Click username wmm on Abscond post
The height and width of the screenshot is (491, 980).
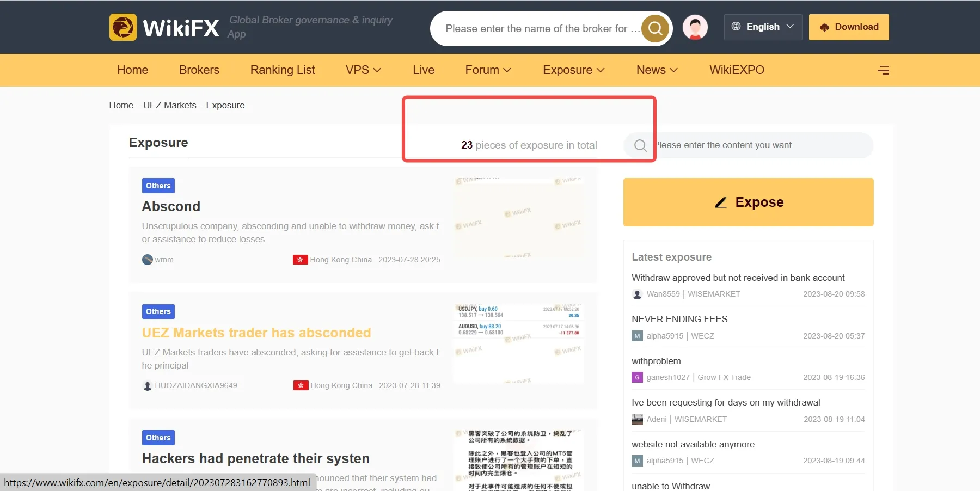164,260
